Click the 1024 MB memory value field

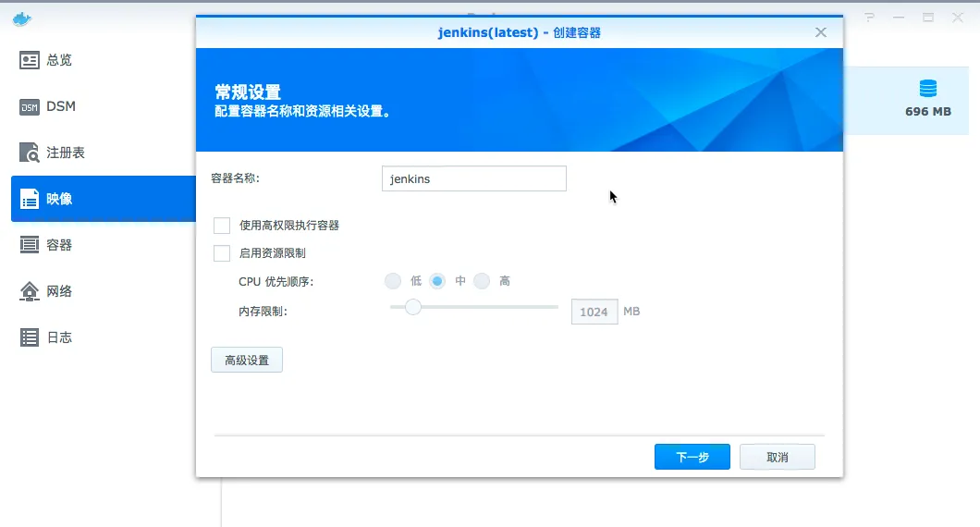(594, 312)
